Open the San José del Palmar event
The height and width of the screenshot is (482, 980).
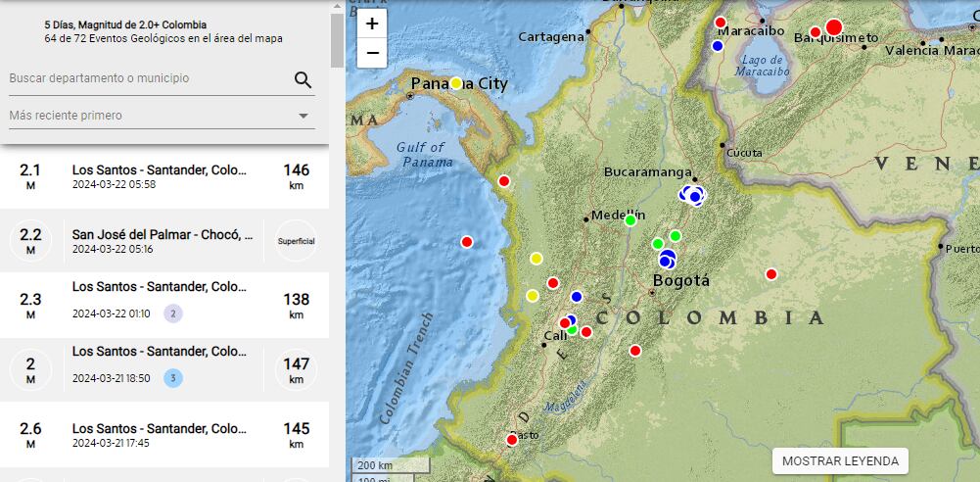(x=162, y=241)
